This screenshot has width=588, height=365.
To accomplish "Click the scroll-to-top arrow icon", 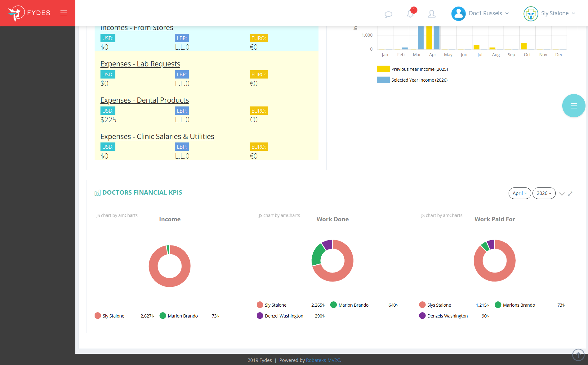I will [578, 354].
